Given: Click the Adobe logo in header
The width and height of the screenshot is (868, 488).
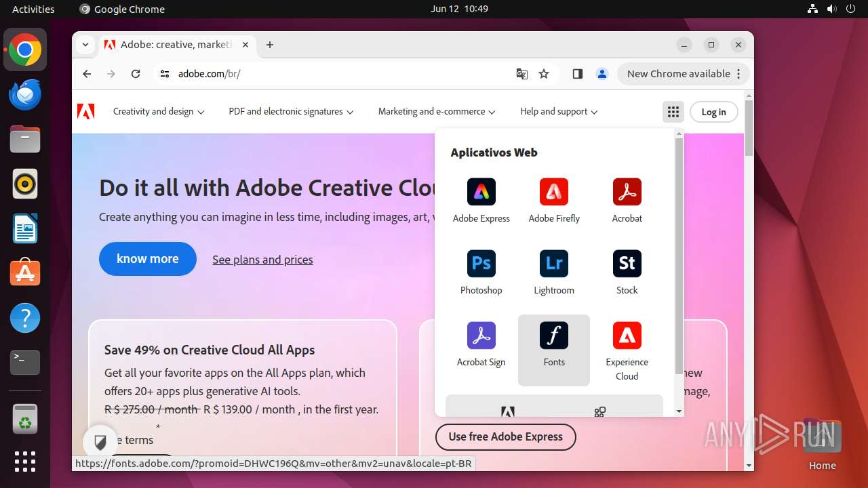Looking at the screenshot, I should tap(86, 112).
